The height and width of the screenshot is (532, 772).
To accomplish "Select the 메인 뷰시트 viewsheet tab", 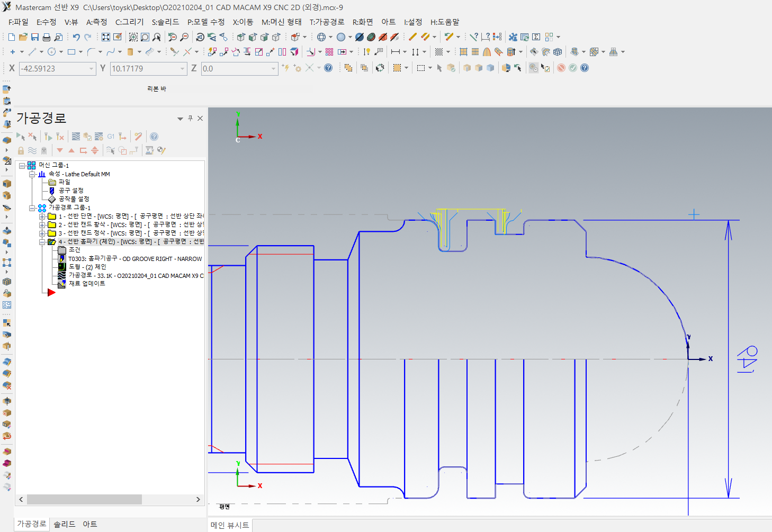I will click(230, 525).
